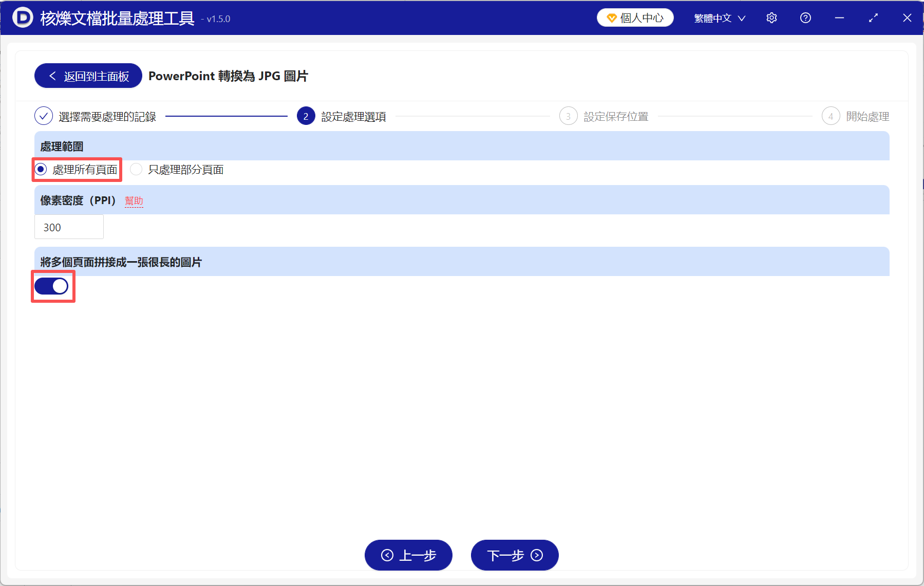Click the back chevron on 返回到主面板
Image resolution: width=924 pixels, height=586 pixels.
53,76
